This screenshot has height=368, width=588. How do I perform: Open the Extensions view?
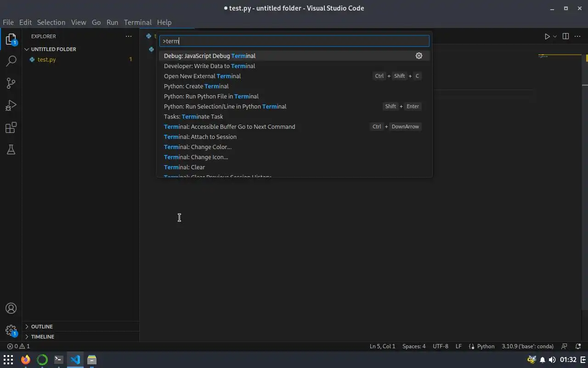click(11, 127)
